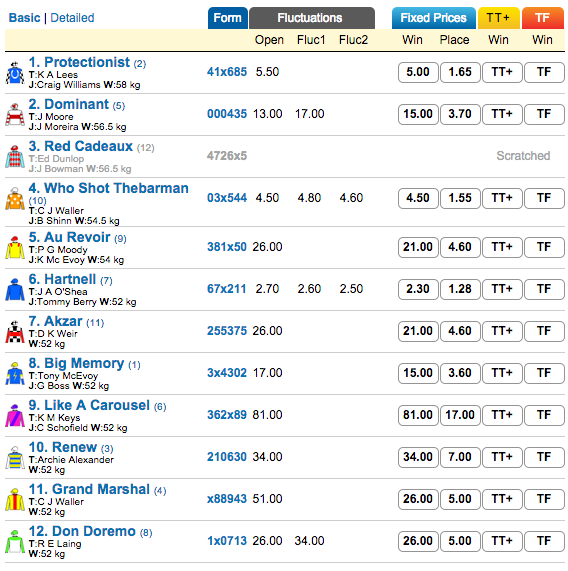Open Who Shot Thebarman's form 03x544
This screenshot has width=568, height=571.
[227, 198]
